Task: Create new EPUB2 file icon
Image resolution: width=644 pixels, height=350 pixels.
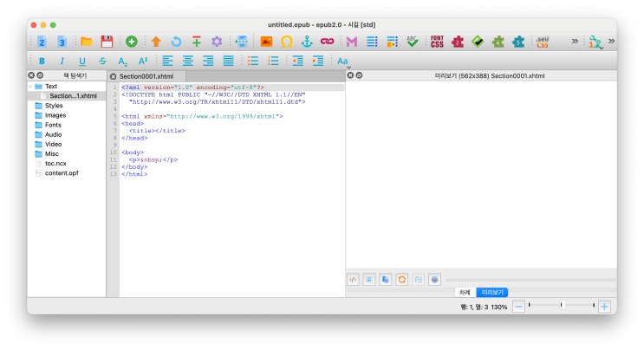Action: [42, 42]
